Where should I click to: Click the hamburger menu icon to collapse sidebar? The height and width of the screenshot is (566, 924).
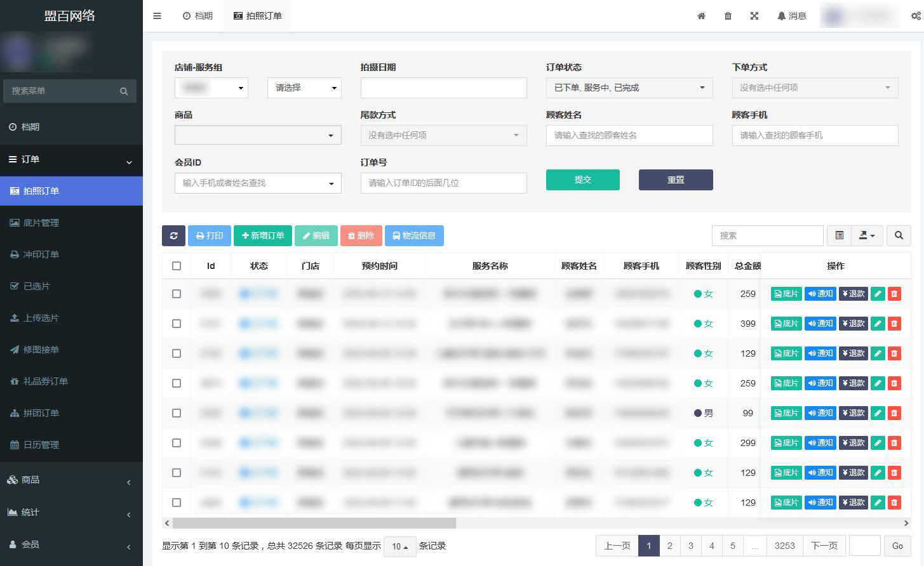(157, 16)
